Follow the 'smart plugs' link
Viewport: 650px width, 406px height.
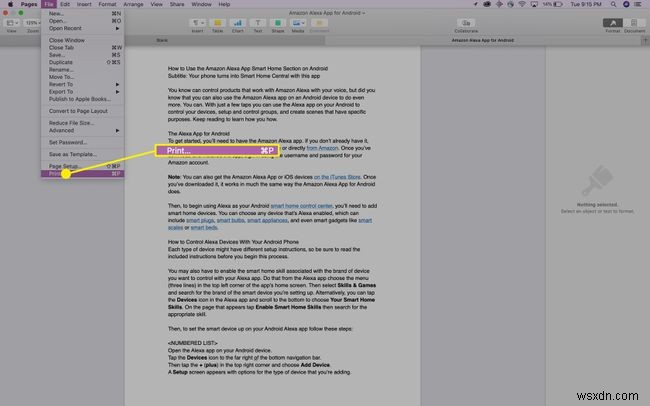(200, 221)
